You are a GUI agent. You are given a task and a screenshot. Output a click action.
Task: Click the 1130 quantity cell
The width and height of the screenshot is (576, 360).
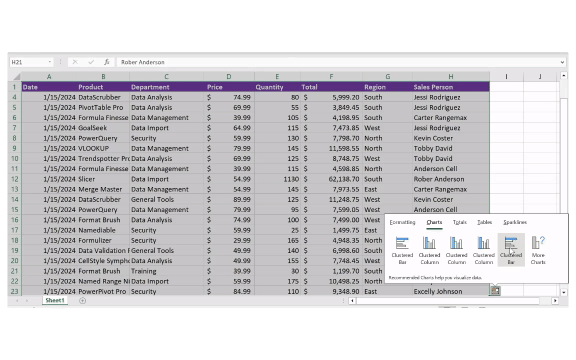(x=278, y=179)
